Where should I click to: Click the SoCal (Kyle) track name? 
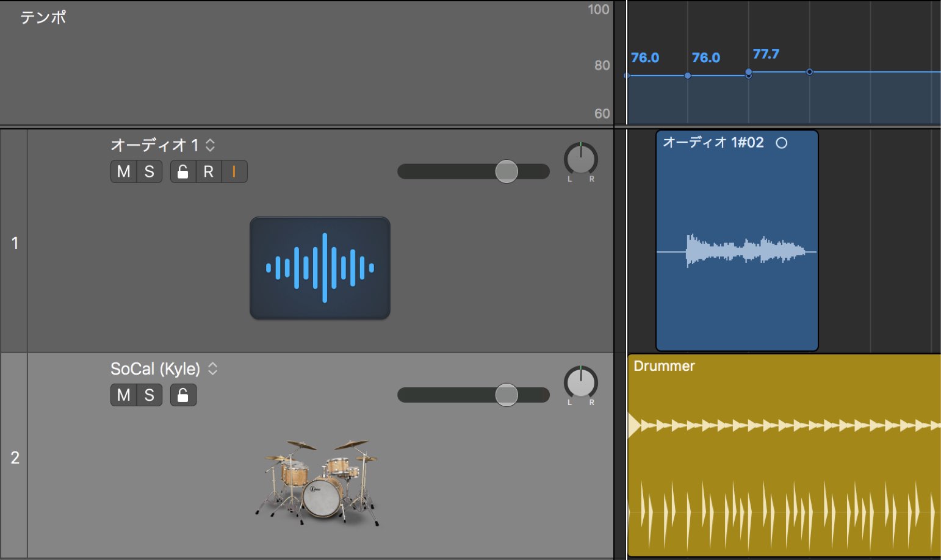155,368
